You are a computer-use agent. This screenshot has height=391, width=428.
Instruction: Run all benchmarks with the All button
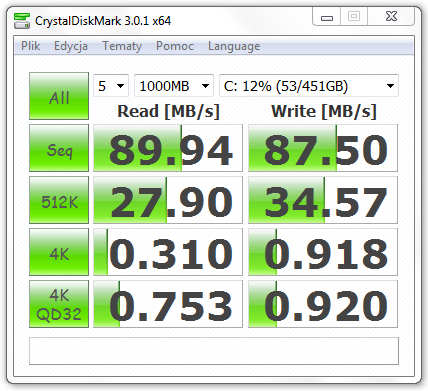click(59, 96)
